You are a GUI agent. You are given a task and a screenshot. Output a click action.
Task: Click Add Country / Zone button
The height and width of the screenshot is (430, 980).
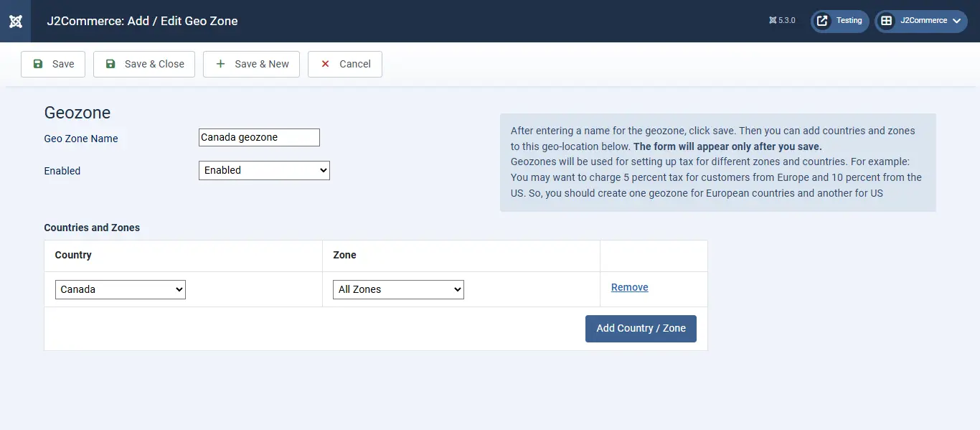tap(641, 328)
